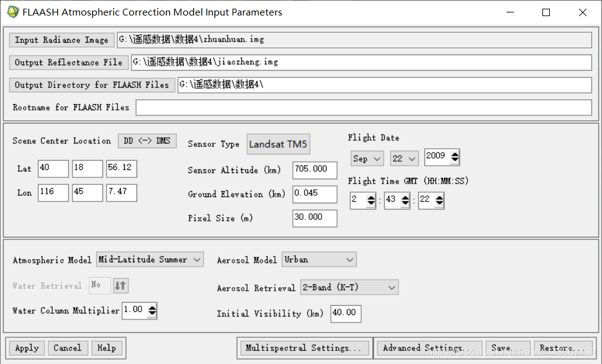Toggle the DD <-> DMS coordinate format button
Image resolution: width=602 pixels, height=364 pixels.
147,141
